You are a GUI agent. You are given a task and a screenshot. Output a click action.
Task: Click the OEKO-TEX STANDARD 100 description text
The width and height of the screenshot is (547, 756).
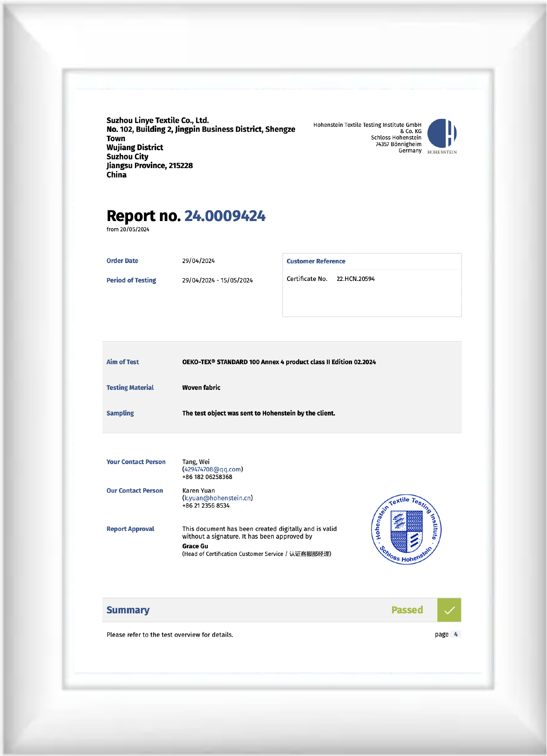tap(279, 362)
